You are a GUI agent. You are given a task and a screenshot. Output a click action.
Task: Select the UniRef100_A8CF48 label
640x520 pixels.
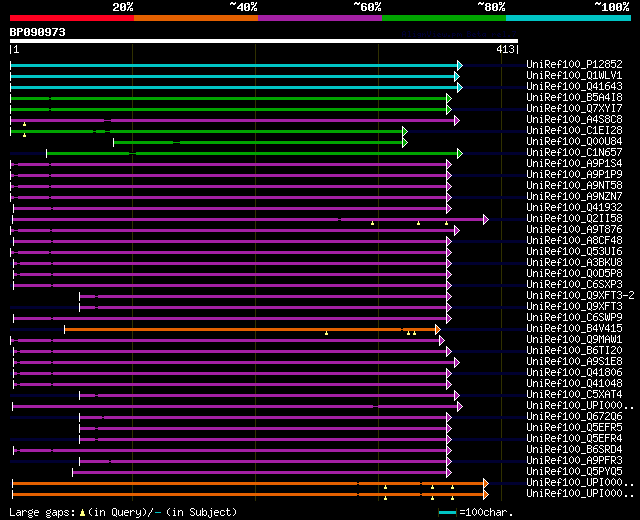point(574,240)
